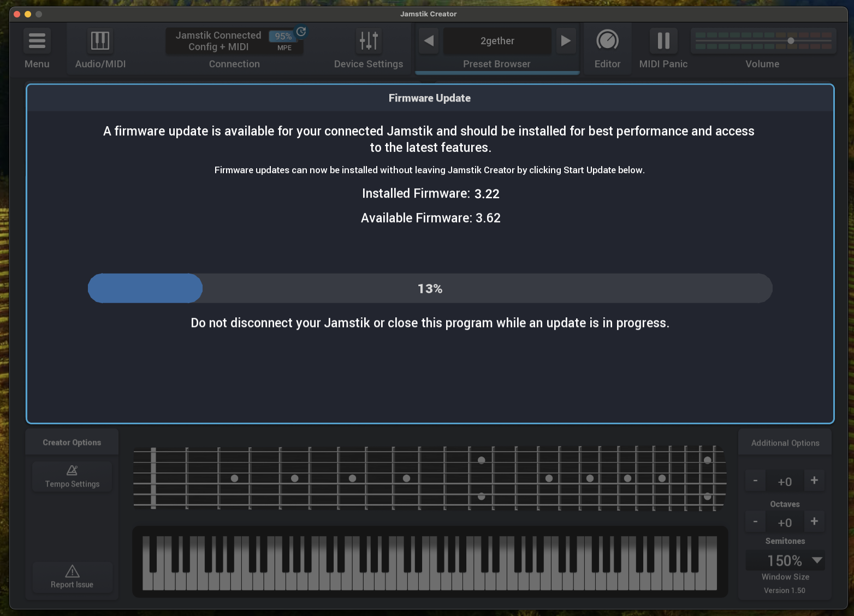Toggle the MPE battery indicator
The width and height of the screenshot is (854, 616).
283,42
